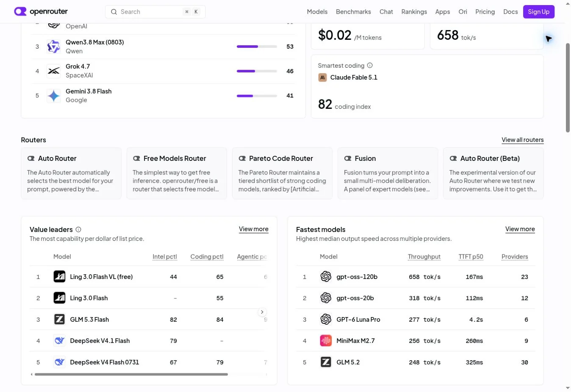
Task: Click the Pareto Code Router card icon
Action: (x=242, y=158)
